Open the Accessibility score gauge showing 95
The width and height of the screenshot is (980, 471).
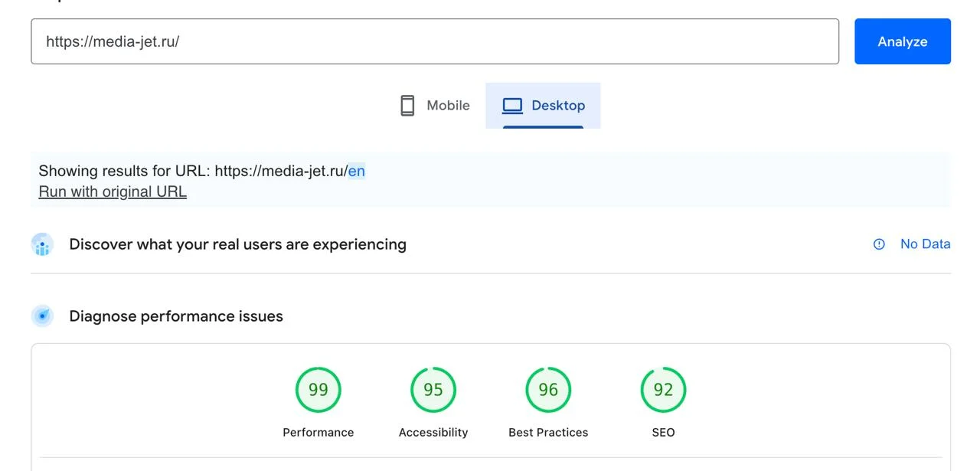433,390
